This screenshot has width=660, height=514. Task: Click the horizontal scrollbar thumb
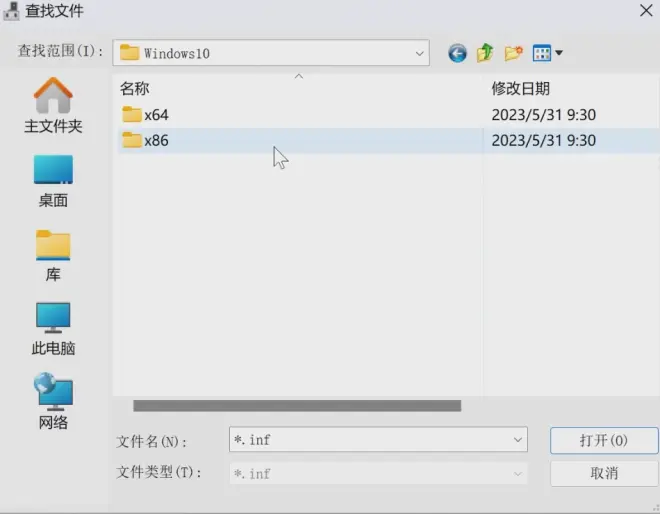click(x=297, y=406)
